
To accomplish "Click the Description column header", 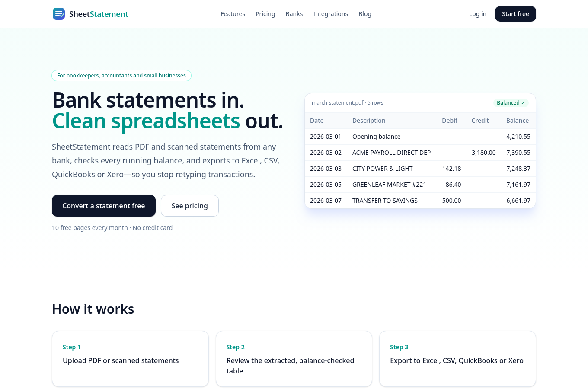I will [x=369, y=121].
